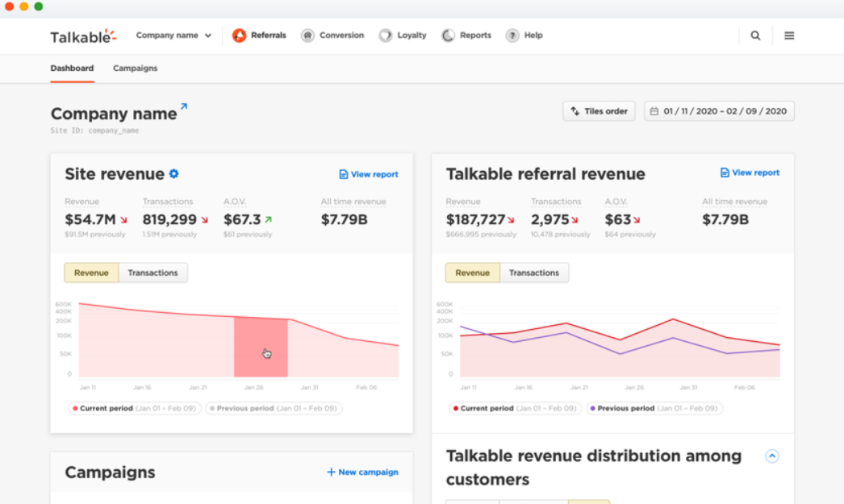Go to the Conversion section

pyautogui.click(x=332, y=35)
